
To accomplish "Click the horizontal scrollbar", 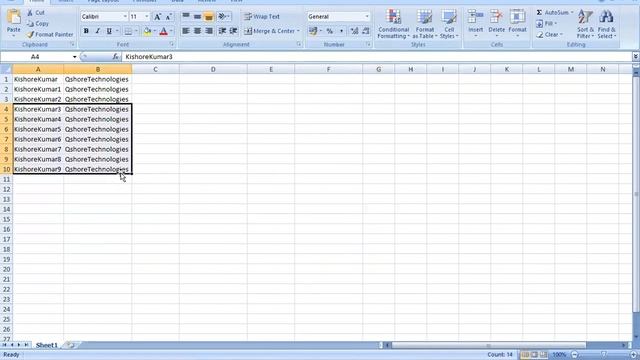I will (x=488, y=345).
